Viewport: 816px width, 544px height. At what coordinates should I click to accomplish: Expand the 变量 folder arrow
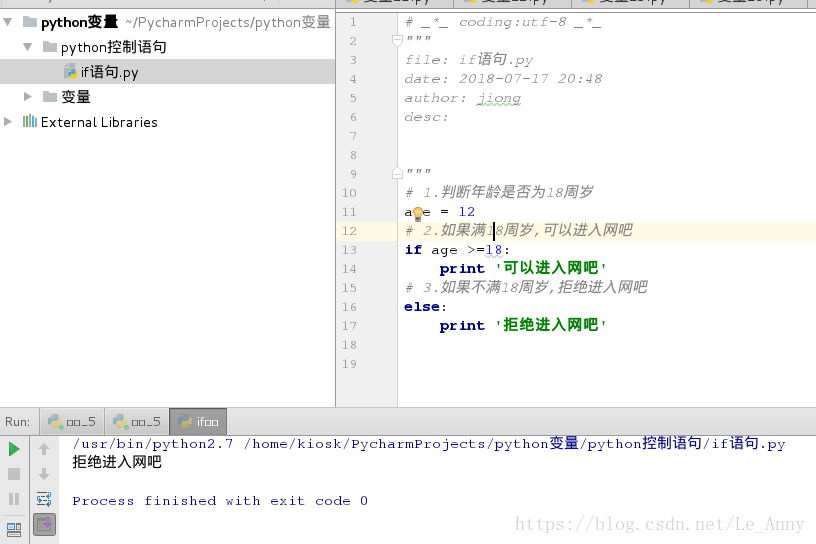(x=28, y=96)
